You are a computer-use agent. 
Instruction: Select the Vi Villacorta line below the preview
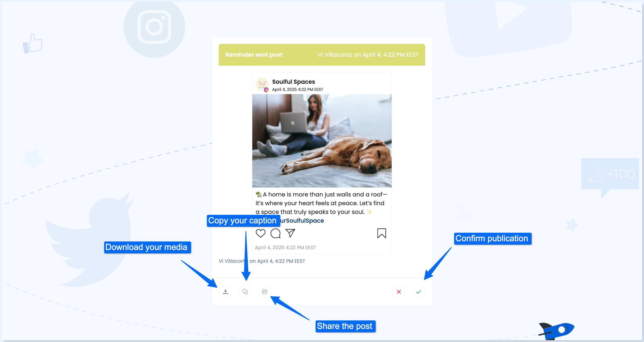262,261
